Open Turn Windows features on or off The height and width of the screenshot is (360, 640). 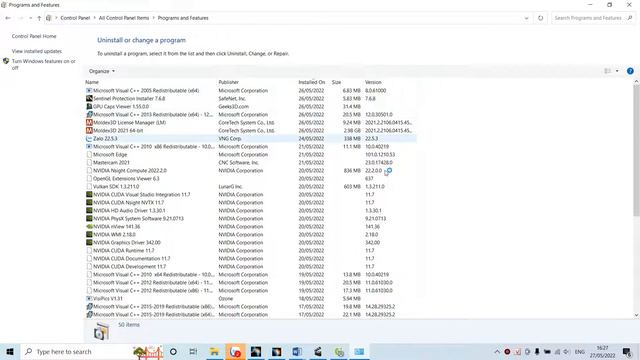(x=43, y=64)
